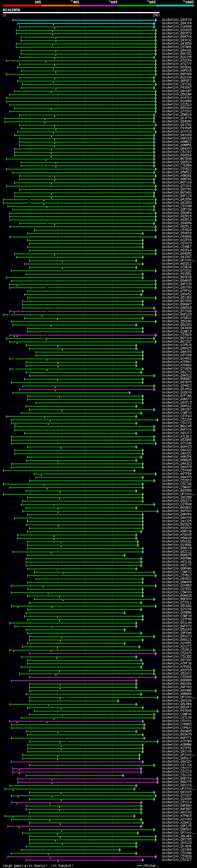This screenshot has height=868, width=197.
Task: Select hit label UniRef100_B9RW97
Action: 177,379
